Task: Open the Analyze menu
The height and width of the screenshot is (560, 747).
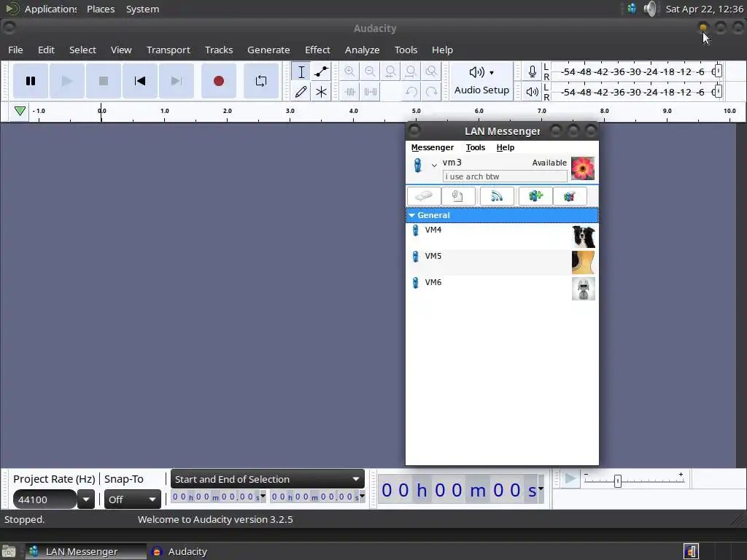Action: (x=362, y=50)
